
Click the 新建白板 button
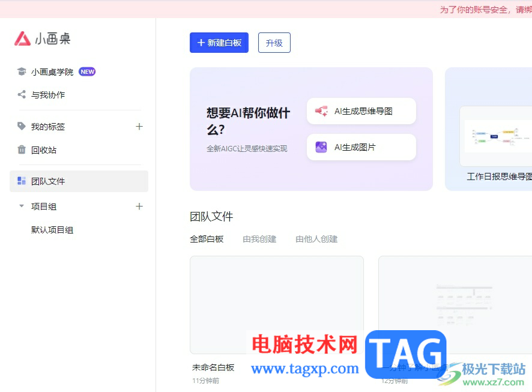tap(219, 43)
